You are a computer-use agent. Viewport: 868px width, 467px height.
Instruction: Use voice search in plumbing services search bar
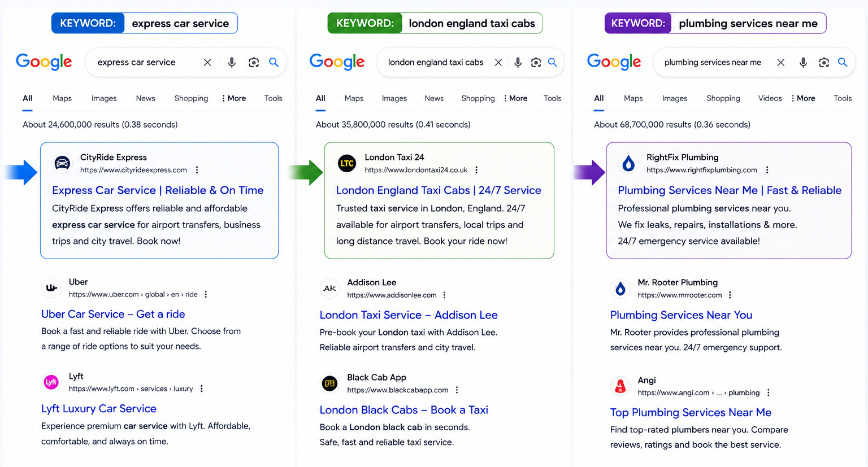803,63
